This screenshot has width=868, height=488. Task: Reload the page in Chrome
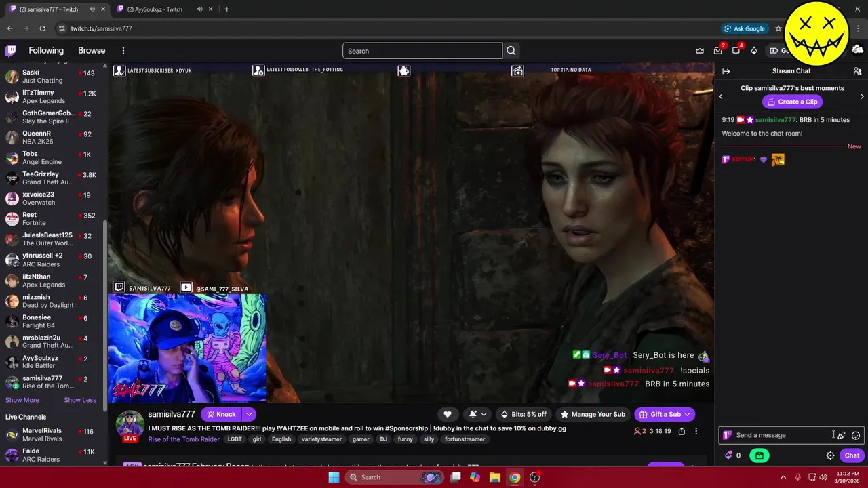click(42, 28)
